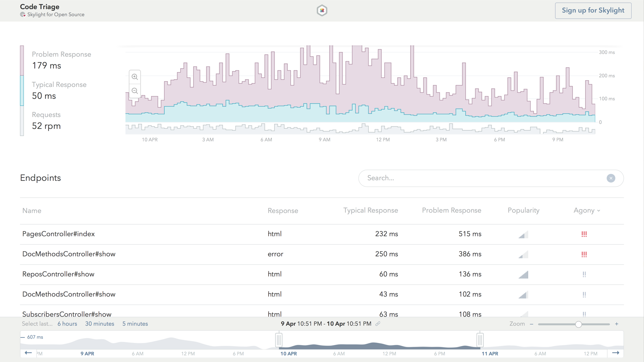The image size is (644, 362).
Task: Click the popularity bars for PagesController#index
Action: (x=523, y=235)
